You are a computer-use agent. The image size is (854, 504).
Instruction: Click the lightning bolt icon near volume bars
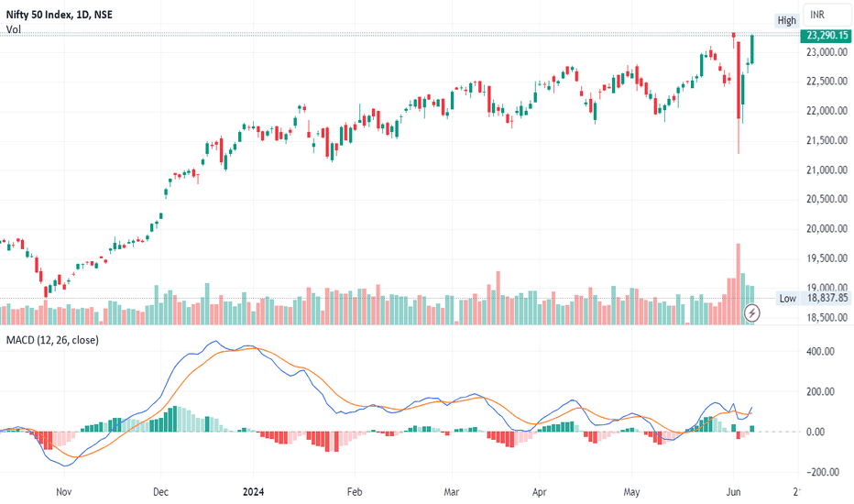[x=752, y=312]
